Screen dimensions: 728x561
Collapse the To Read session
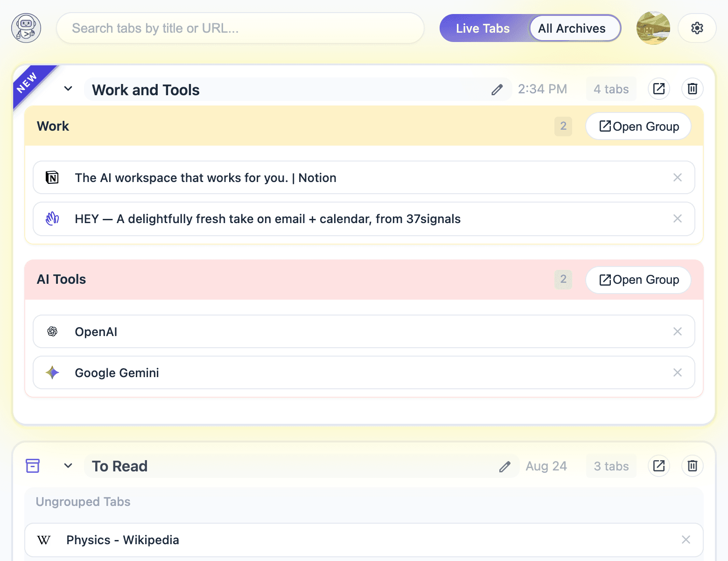point(68,466)
